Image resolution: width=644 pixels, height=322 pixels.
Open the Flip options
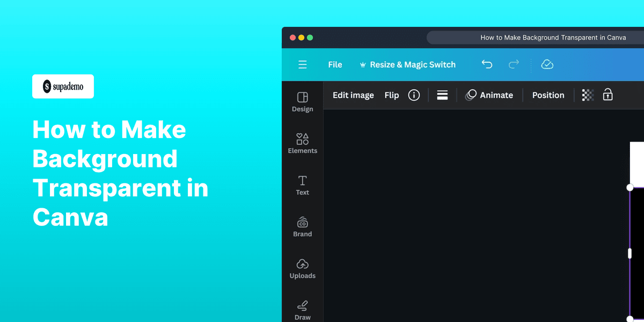pos(391,95)
